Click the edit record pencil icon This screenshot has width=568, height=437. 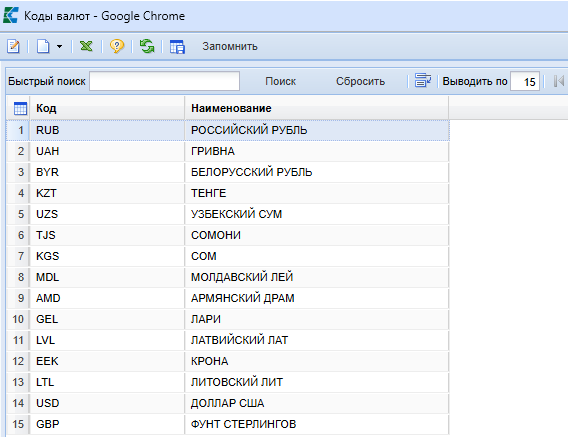point(13,46)
